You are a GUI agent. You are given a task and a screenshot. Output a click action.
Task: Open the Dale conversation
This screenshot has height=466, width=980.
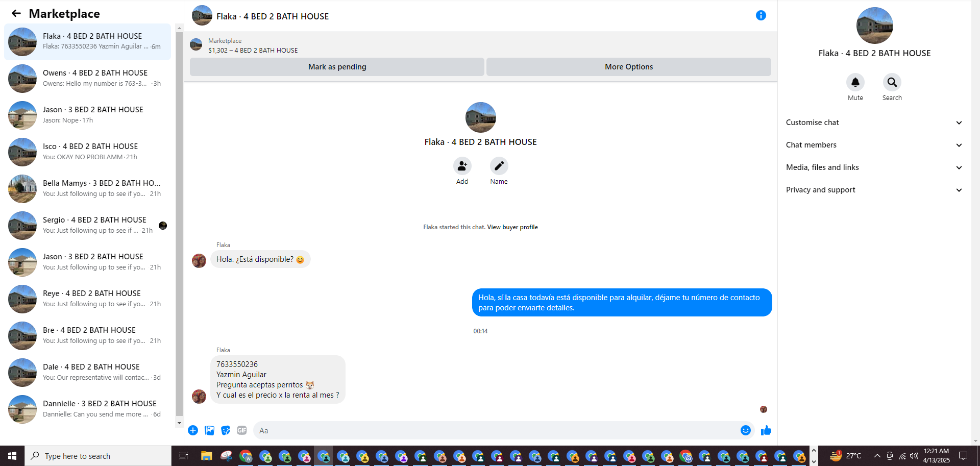point(88,373)
